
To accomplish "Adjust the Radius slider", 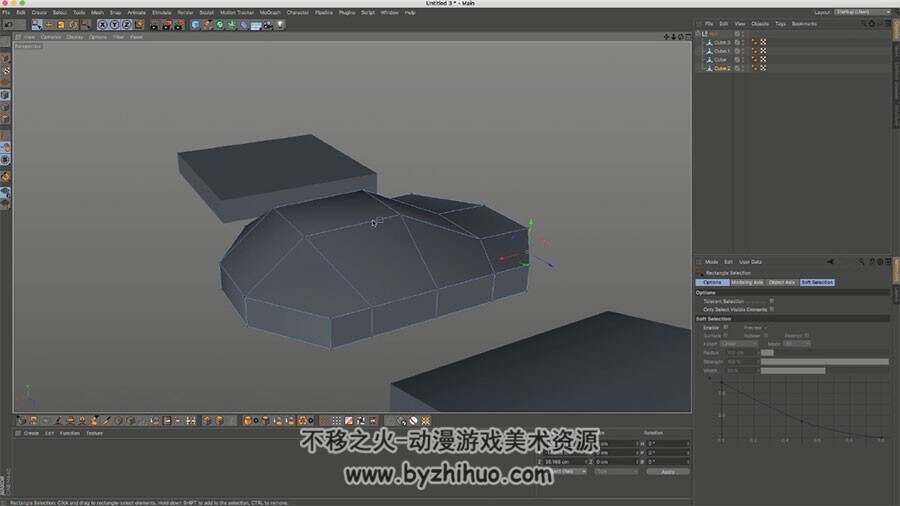I will click(x=824, y=353).
